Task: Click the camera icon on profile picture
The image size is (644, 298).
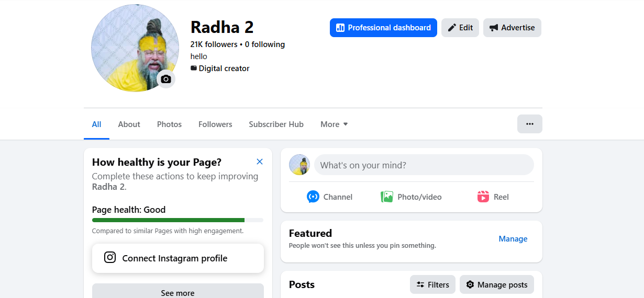Action: pyautogui.click(x=166, y=79)
